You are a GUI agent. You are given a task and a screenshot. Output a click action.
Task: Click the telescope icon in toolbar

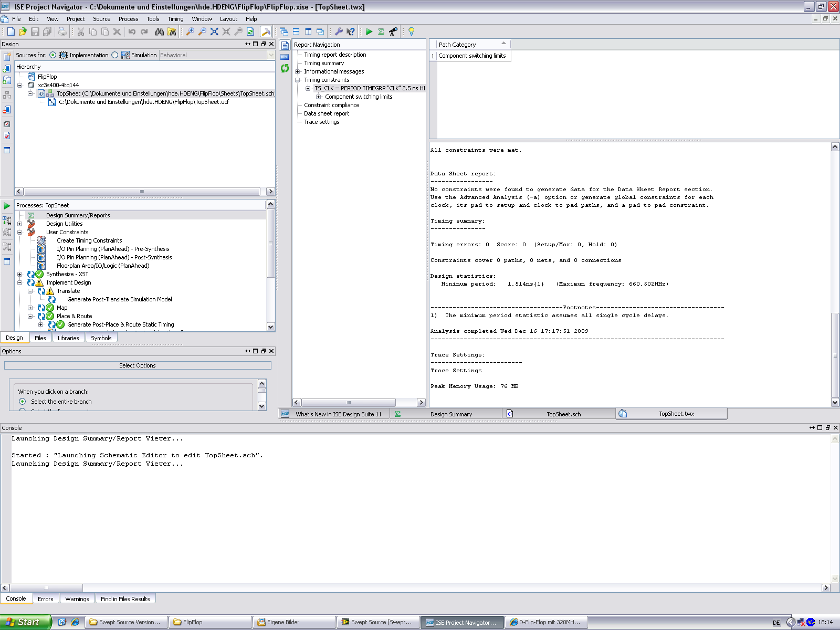[x=393, y=31]
